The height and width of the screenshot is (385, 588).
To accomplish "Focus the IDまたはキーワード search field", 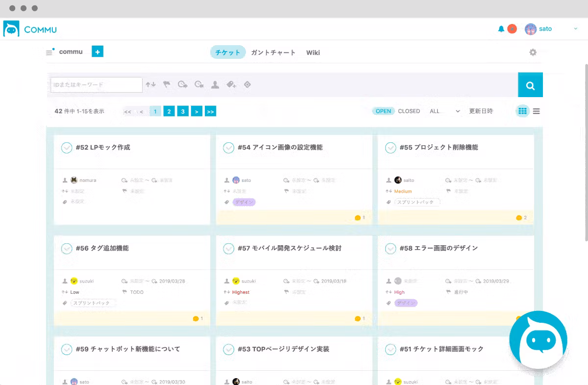I will tap(96, 85).
